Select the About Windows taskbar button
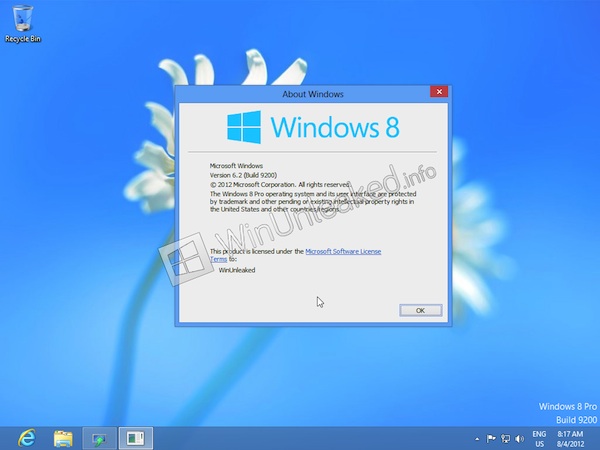The width and height of the screenshot is (600, 450). click(x=136, y=439)
